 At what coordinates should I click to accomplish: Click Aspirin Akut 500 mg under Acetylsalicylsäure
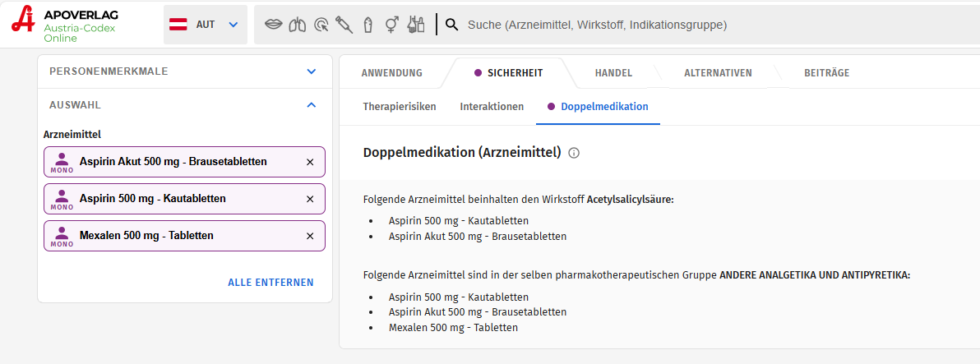coord(478,237)
